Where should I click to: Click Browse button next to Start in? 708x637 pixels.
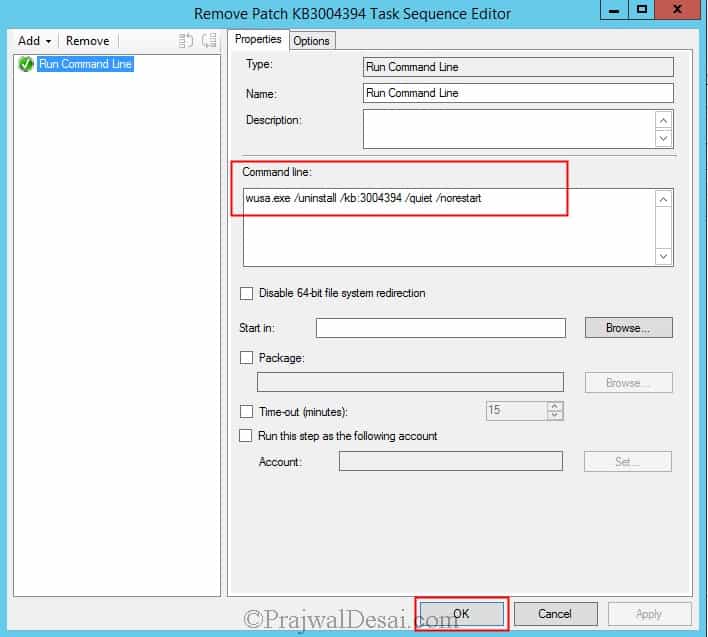click(629, 328)
